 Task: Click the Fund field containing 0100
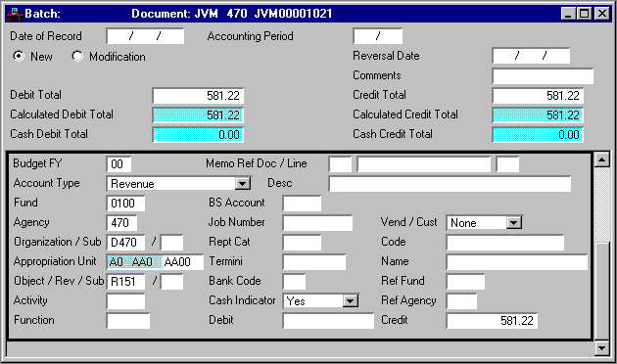point(125,204)
